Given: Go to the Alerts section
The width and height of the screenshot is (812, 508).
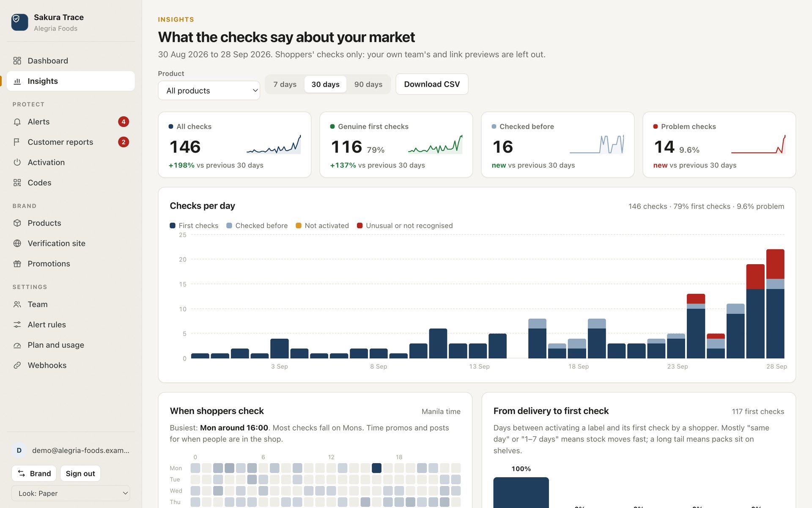Looking at the screenshot, I should pyautogui.click(x=71, y=122).
